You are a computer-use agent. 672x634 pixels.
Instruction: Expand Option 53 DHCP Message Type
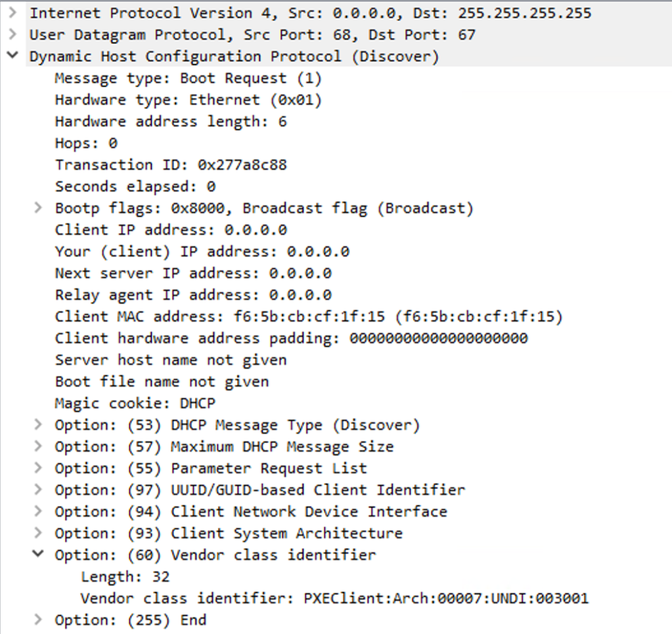pos(39,425)
